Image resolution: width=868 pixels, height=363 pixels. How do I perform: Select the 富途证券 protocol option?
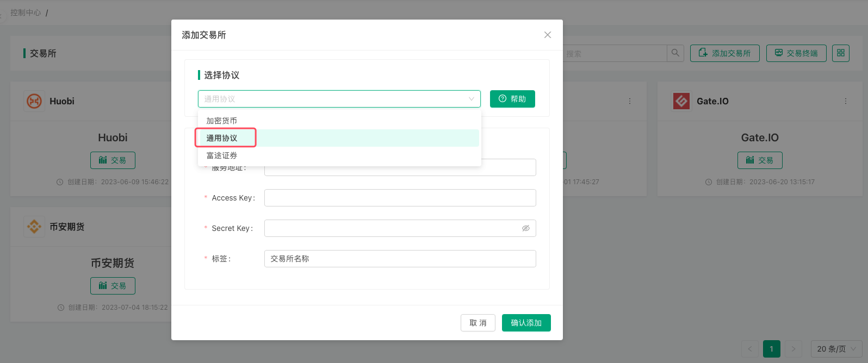coord(222,155)
